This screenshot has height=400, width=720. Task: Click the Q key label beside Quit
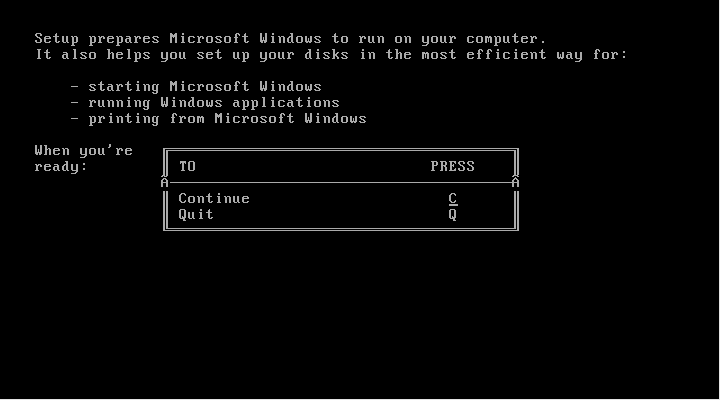click(453, 214)
